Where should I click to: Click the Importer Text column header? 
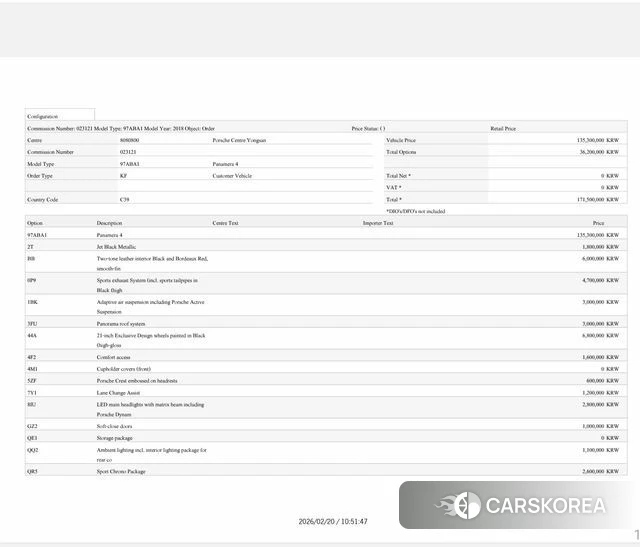(378, 223)
